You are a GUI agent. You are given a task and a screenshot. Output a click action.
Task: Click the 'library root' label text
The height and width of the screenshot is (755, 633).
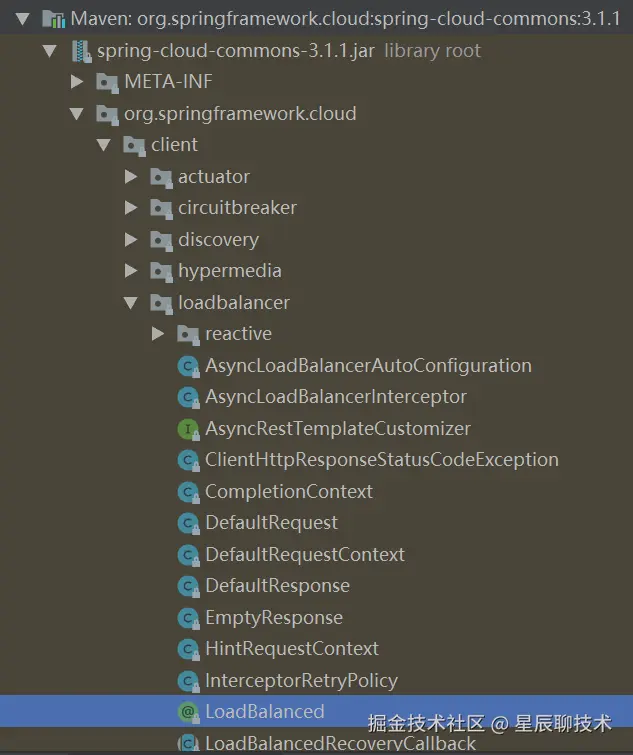pos(432,51)
